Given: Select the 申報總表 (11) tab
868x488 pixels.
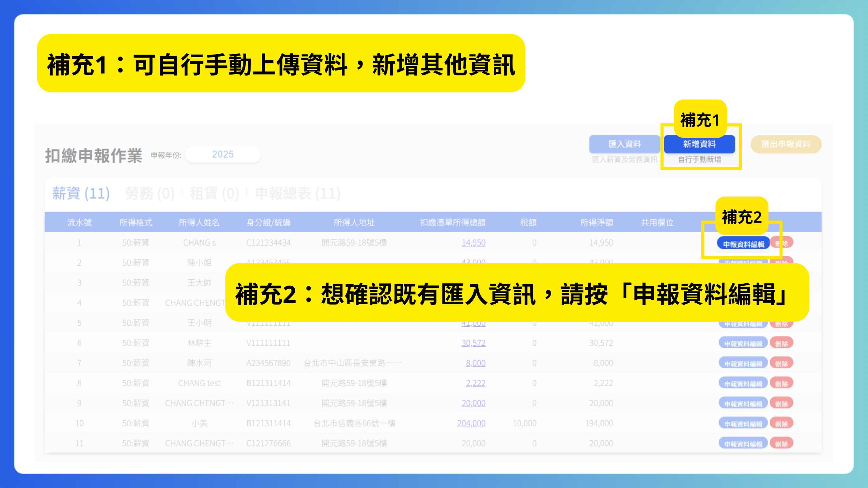Looking at the screenshot, I should click(x=297, y=194).
